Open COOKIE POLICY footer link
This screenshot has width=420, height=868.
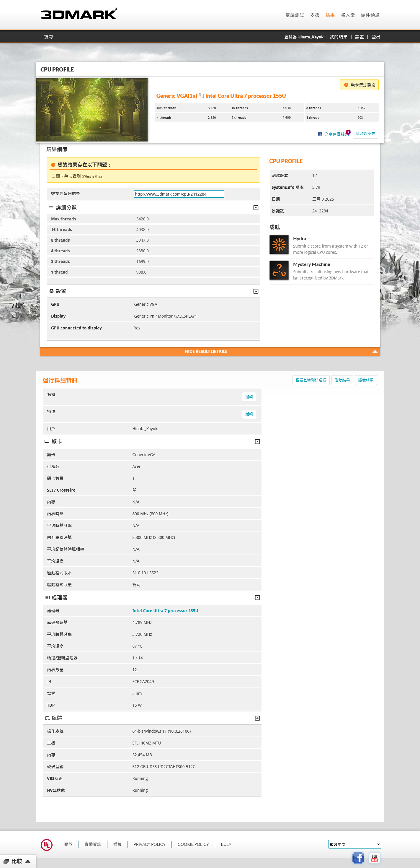point(193,844)
